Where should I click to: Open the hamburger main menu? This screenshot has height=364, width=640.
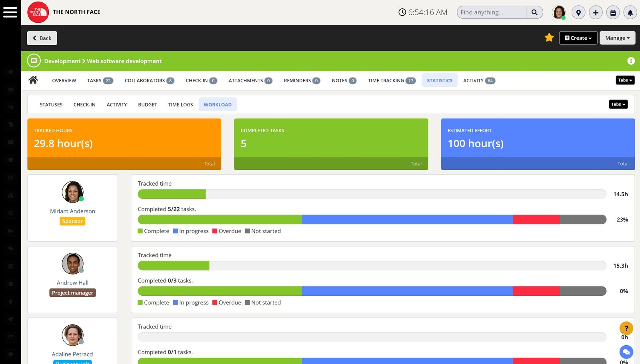tap(10, 12)
